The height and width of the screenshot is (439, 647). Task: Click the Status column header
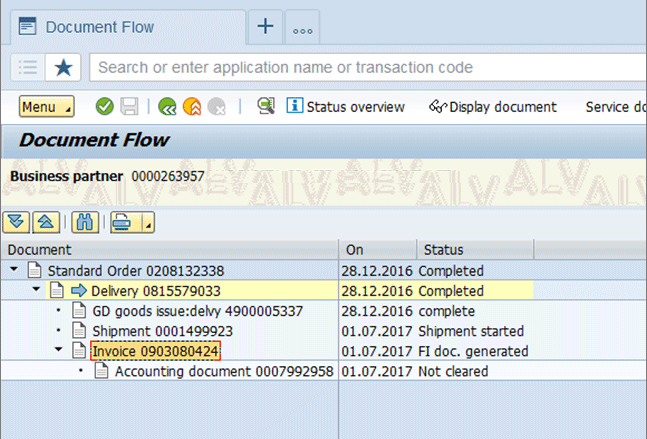(475, 250)
